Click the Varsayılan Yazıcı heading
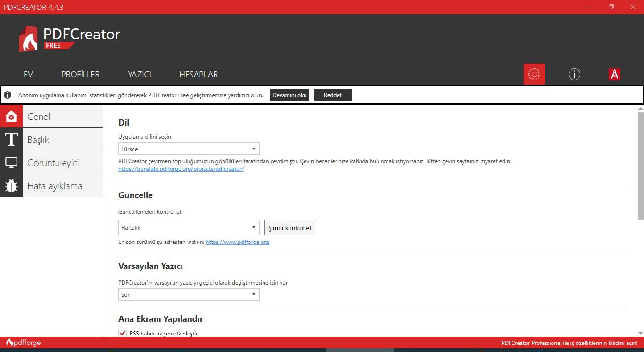The height and width of the screenshot is (352, 644). 150,266
